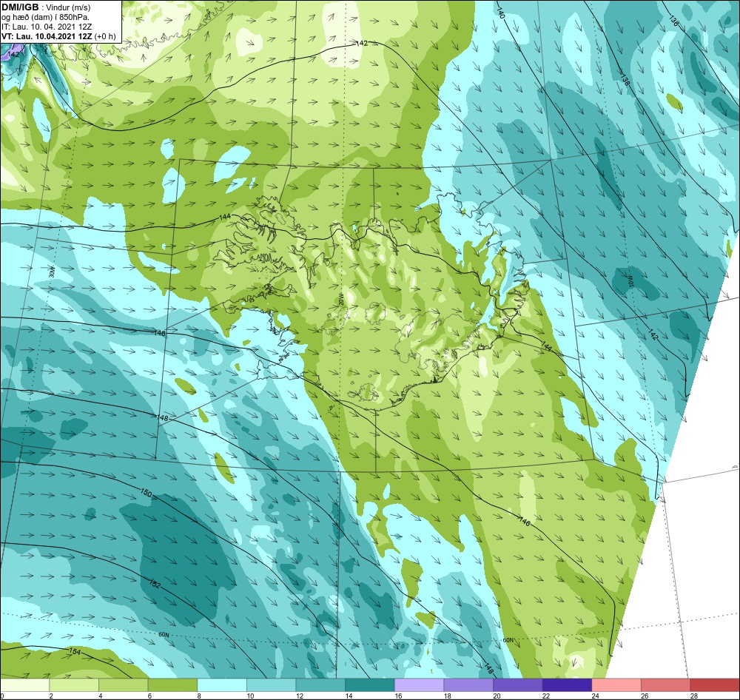The image size is (740, 700).
Task: Click the '146' contour label southwest of Iceland
Action: (x=160, y=333)
